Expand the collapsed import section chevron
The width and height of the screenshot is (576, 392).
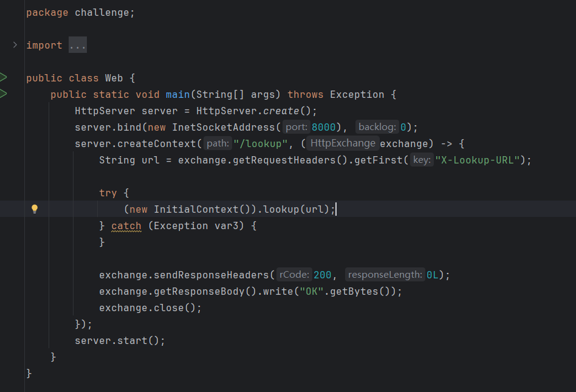pos(15,45)
